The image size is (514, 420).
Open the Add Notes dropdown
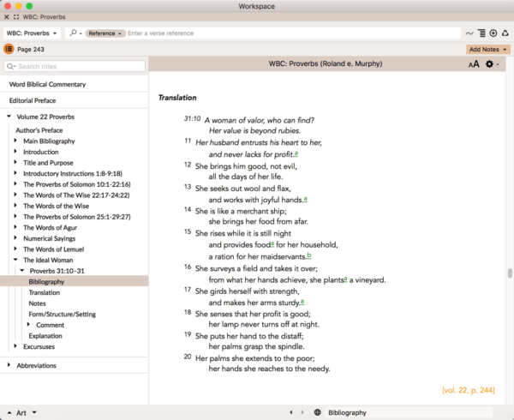(487, 49)
